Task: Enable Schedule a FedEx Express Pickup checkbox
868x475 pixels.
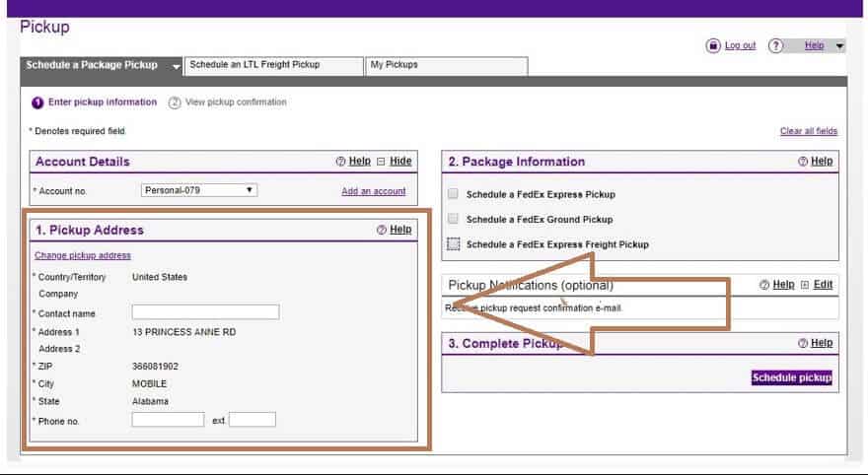Action: (453, 194)
